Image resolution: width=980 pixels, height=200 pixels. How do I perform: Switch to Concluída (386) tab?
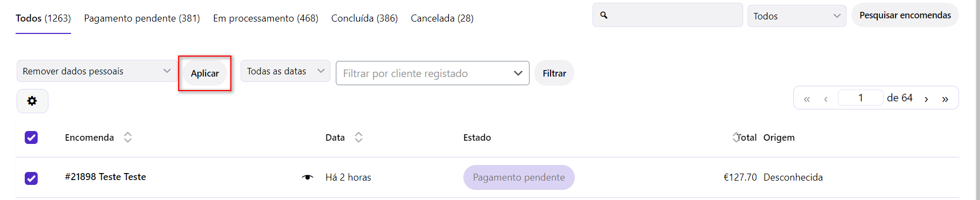pyautogui.click(x=364, y=18)
